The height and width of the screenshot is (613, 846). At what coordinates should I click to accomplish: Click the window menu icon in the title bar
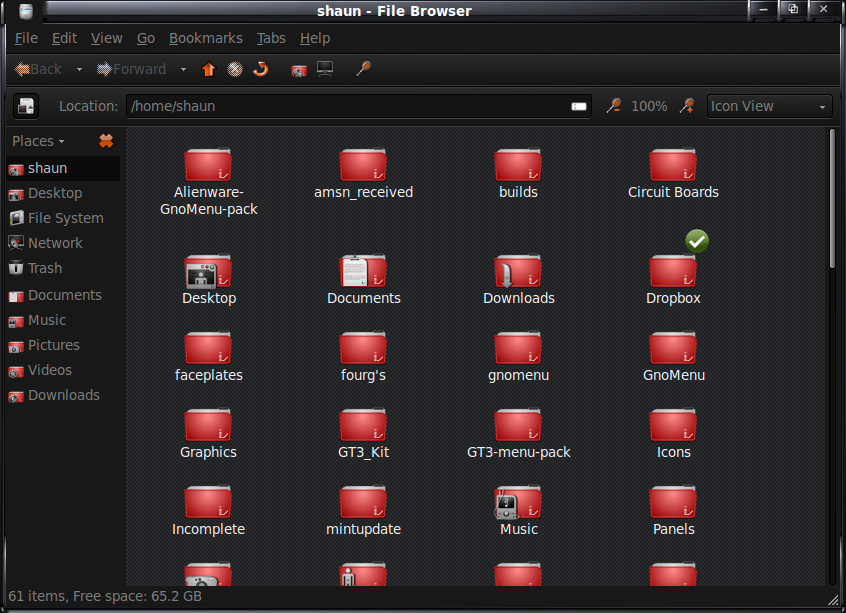[x=25, y=11]
